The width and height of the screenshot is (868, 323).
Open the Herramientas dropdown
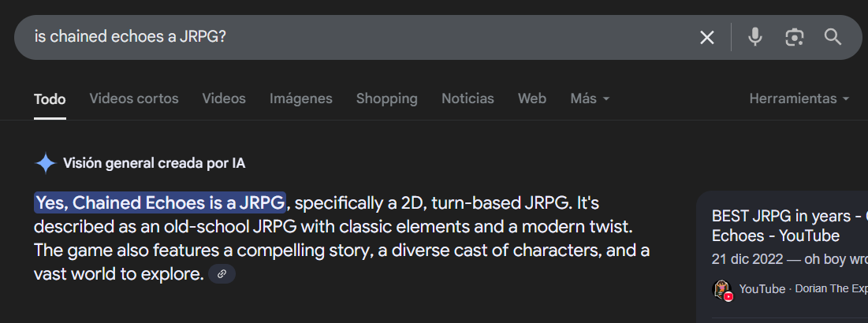click(x=799, y=99)
